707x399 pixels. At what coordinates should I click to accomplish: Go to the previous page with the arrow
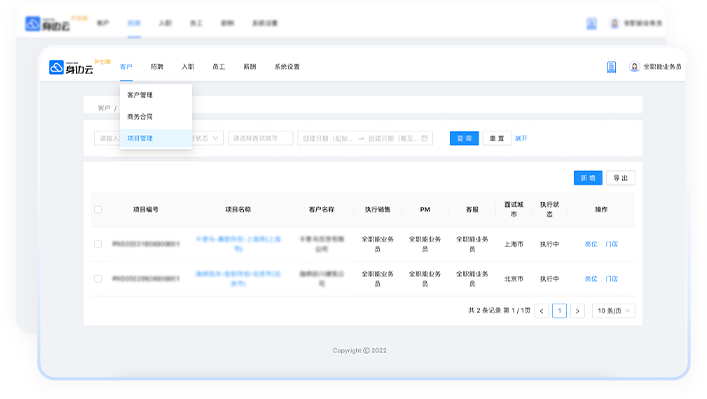(x=542, y=311)
